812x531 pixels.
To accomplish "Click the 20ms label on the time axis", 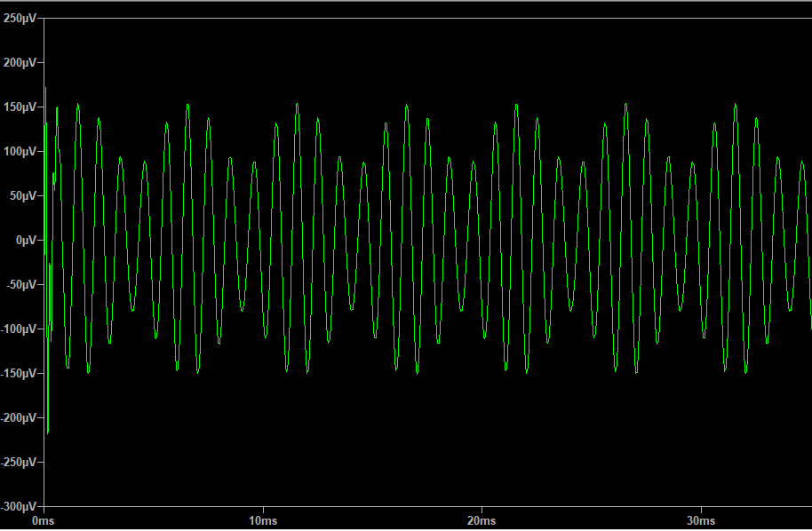I will (481, 520).
